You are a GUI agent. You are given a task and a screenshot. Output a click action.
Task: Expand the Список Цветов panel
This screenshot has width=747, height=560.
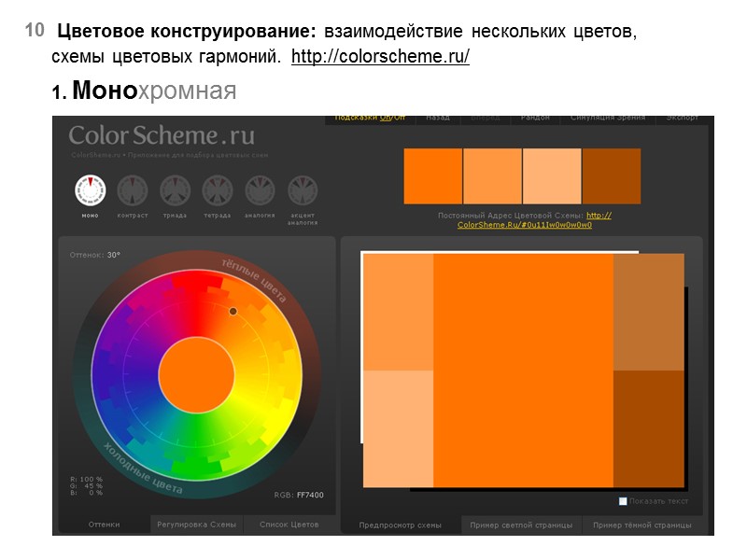(289, 525)
